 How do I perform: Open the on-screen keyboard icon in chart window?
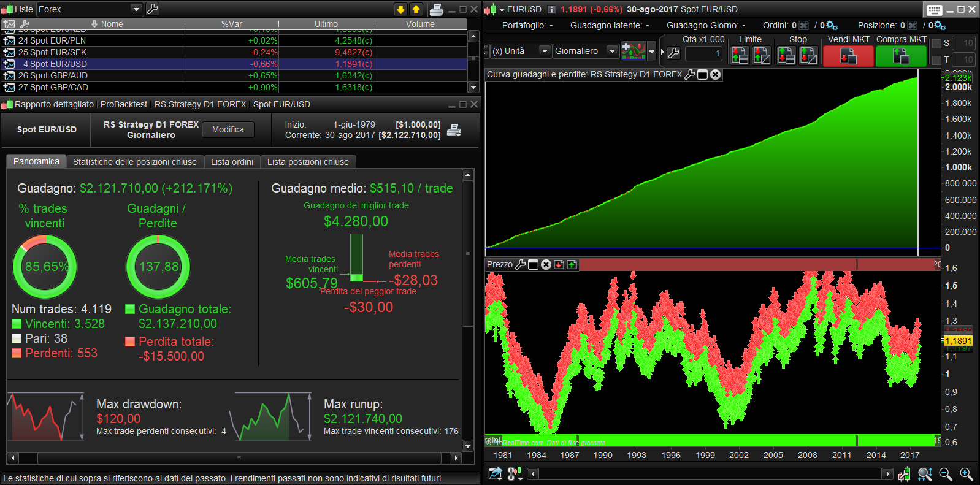click(935, 9)
